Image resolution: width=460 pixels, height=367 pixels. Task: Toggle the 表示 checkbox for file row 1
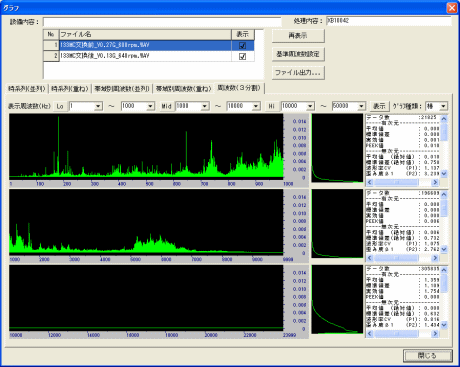click(x=243, y=46)
